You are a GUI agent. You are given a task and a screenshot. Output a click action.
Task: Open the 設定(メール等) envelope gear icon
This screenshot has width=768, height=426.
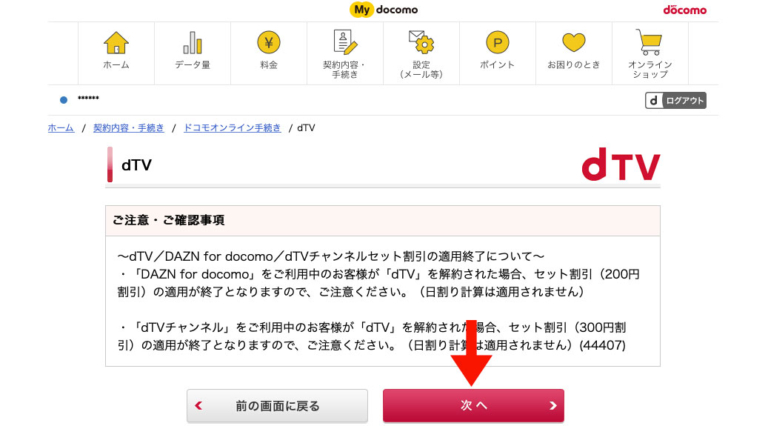[x=421, y=42]
